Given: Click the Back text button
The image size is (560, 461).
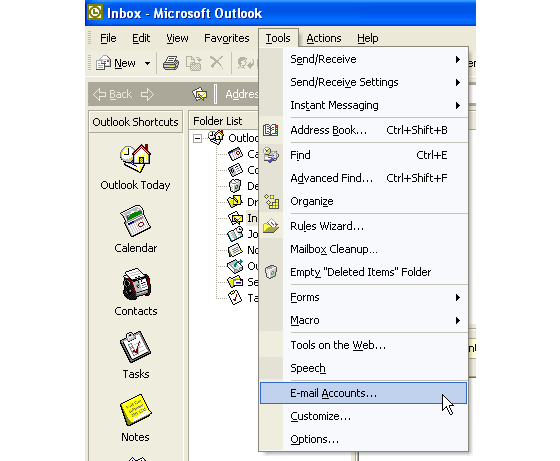Looking at the screenshot, I should coord(120,95).
